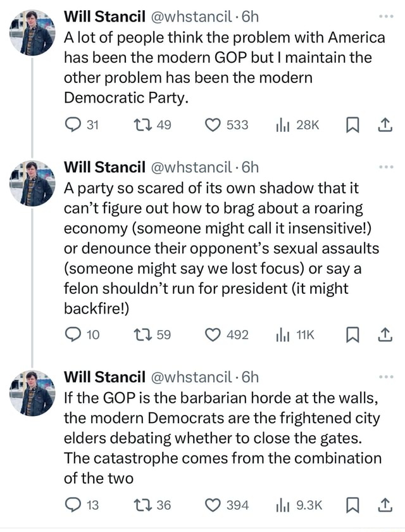Share the first tweet
The height and width of the screenshot is (532, 405).
click(381, 125)
